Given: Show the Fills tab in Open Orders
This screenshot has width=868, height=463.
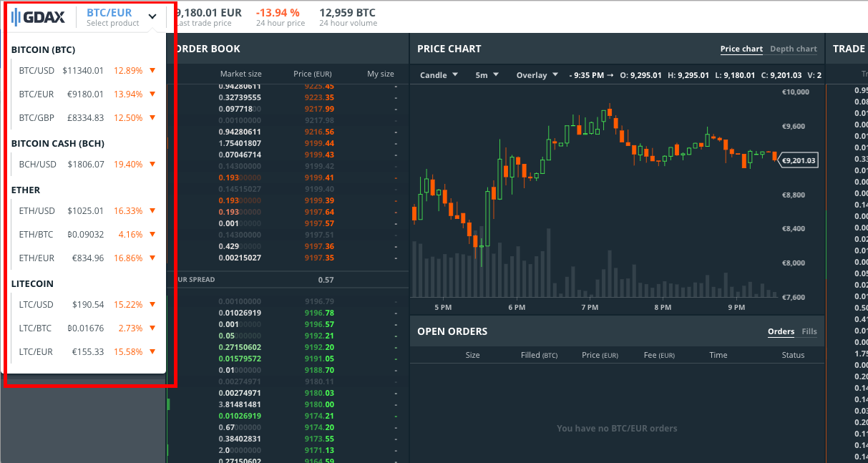Looking at the screenshot, I should click(x=809, y=331).
